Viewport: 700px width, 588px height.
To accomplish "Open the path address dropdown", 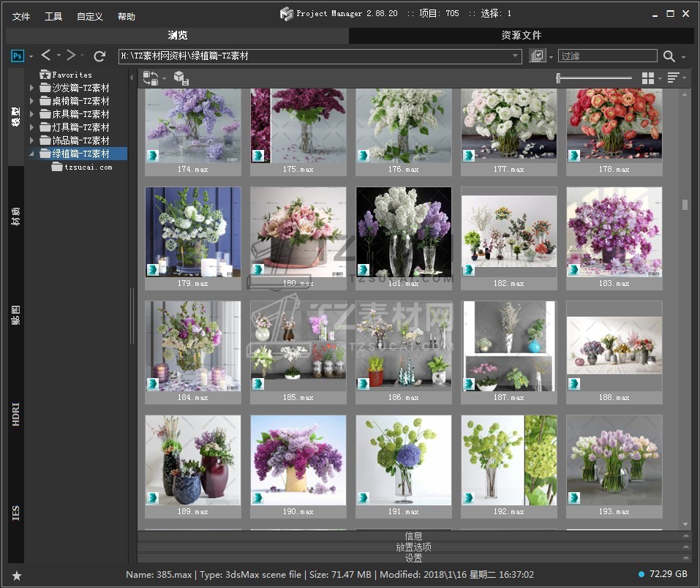I will pyautogui.click(x=516, y=56).
